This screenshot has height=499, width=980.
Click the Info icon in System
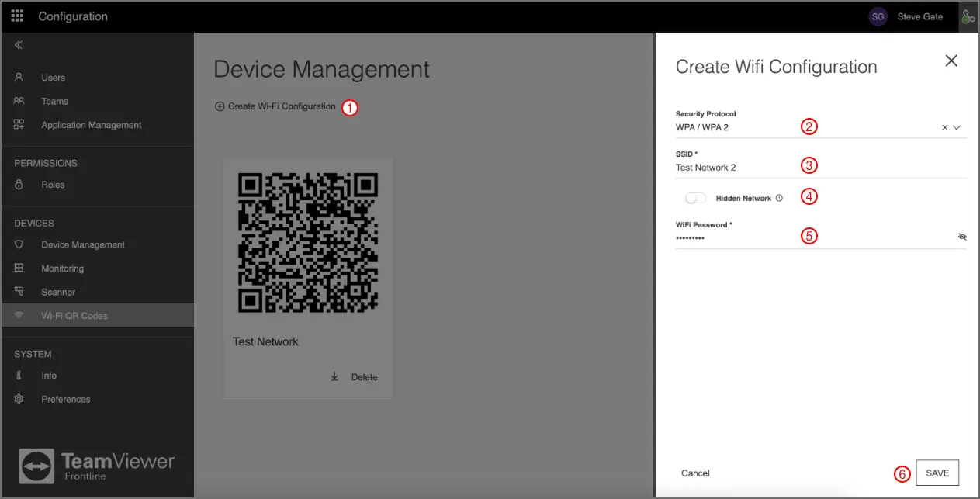point(19,375)
